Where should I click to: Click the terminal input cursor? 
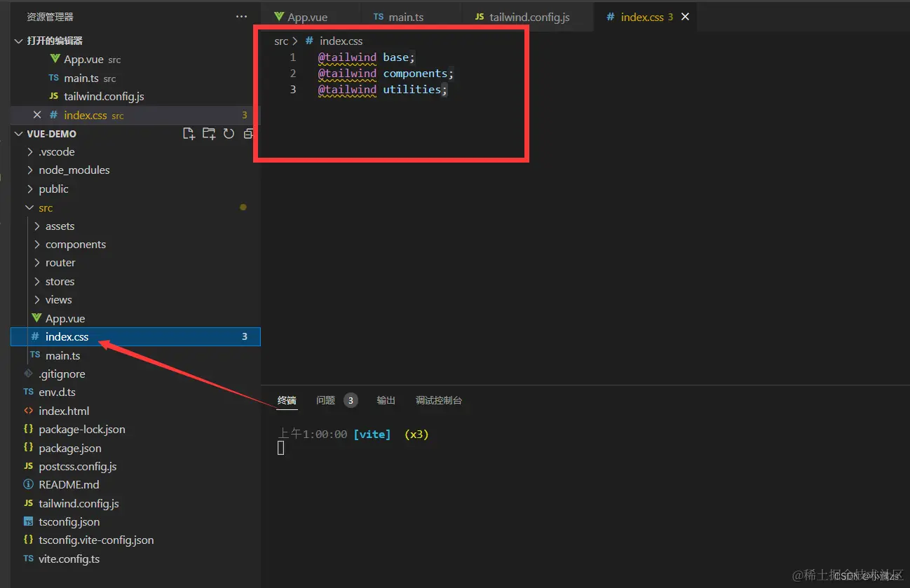click(280, 448)
